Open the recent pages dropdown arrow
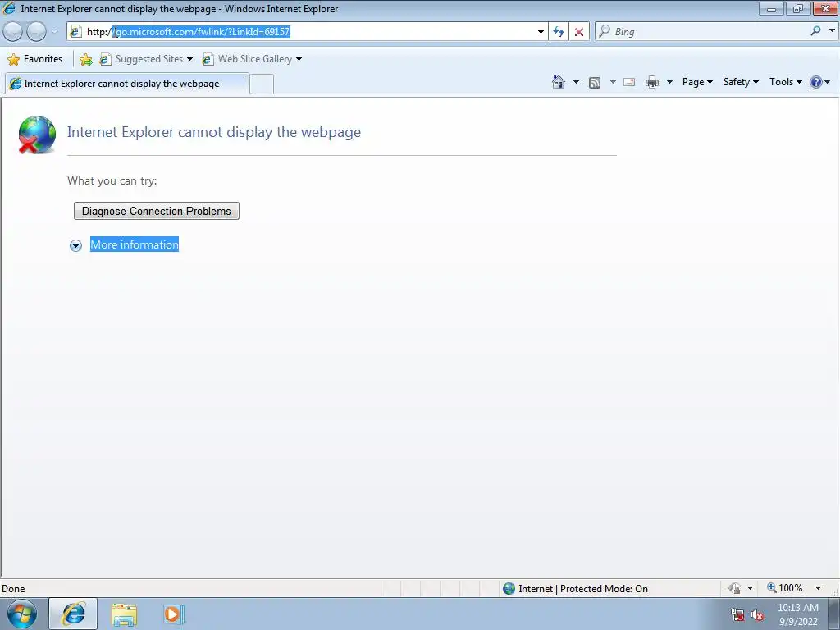This screenshot has width=840, height=630. pyautogui.click(x=54, y=32)
